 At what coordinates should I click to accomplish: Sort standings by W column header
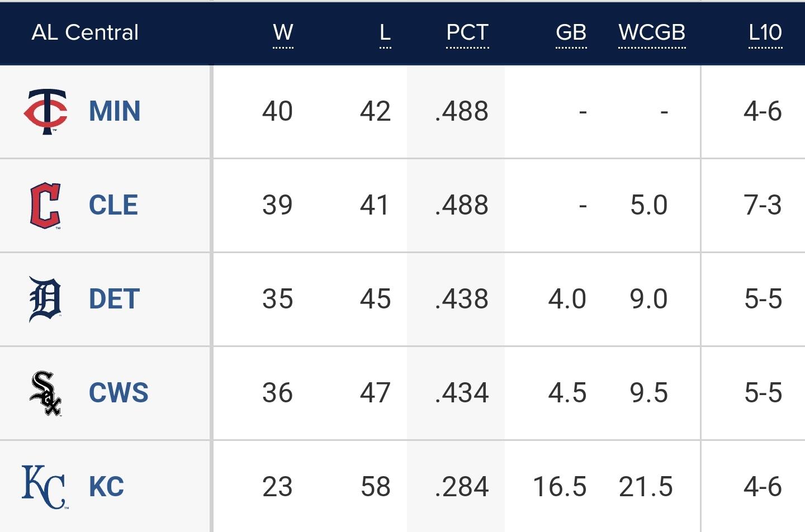click(x=283, y=32)
